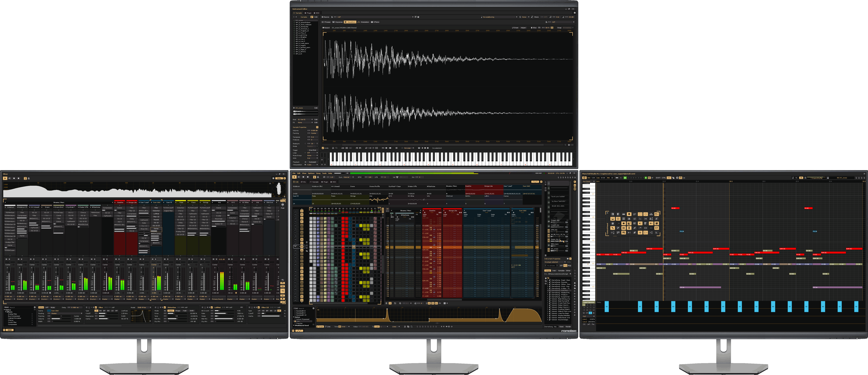Open the Phrases tab in Instrument Editor
The height and width of the screenshot is (375, 868).
pyautogui.click(x=326, y=22)
